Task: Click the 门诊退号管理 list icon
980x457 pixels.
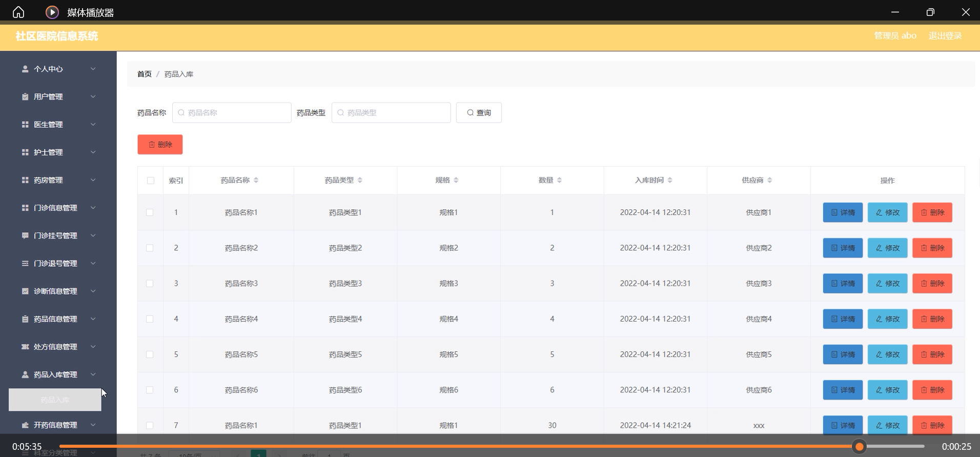Action: [25, 263]
